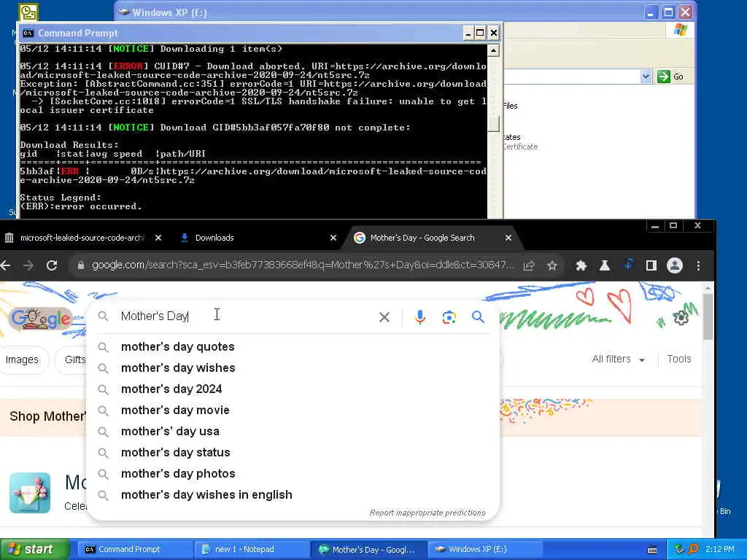Screen dimensions: 747x560
Task: Click the share page icon in address bar
Action: click(x=529, y=265)
